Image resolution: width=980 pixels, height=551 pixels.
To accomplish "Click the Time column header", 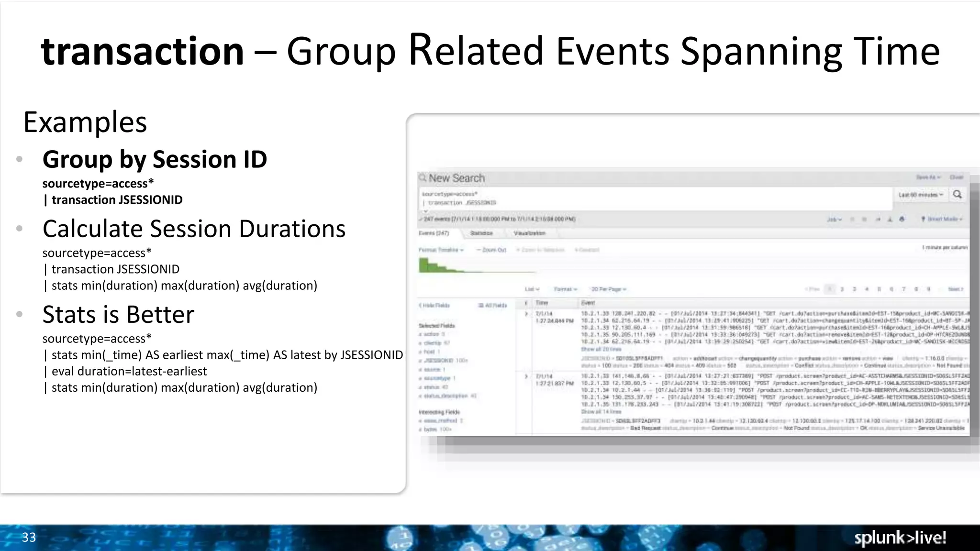I will (542, 303).
